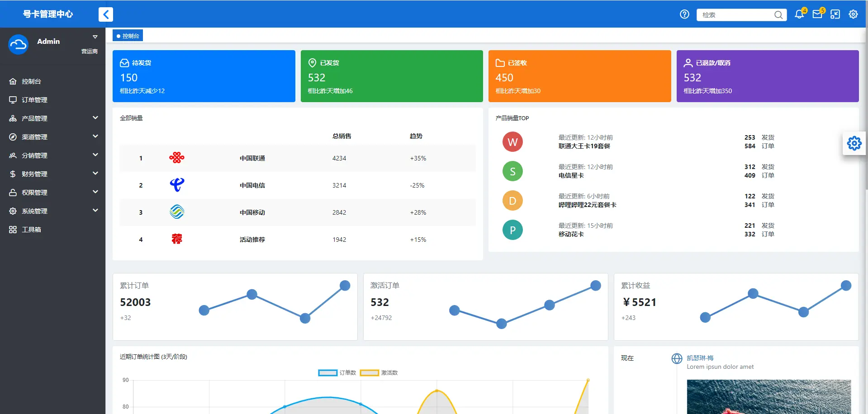Select the 控制台 tab
The width and height of the screenshot is (868, 414).
(128, 36)
